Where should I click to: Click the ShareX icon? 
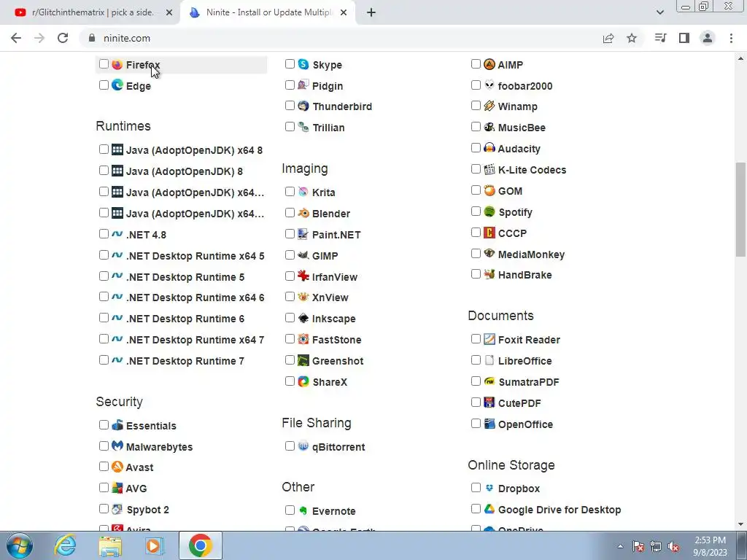click(x=303, y=381)
